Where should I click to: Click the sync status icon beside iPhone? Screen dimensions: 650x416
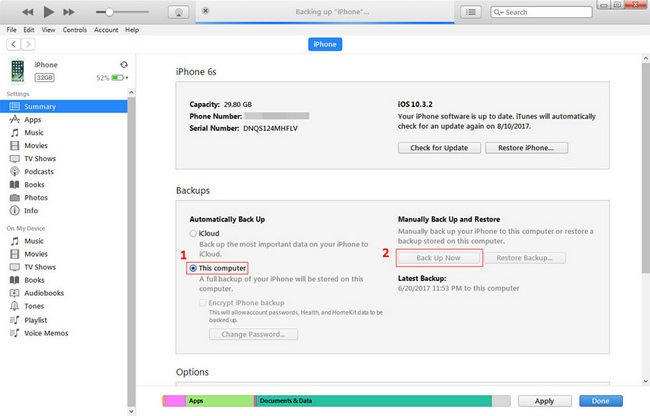124,65
